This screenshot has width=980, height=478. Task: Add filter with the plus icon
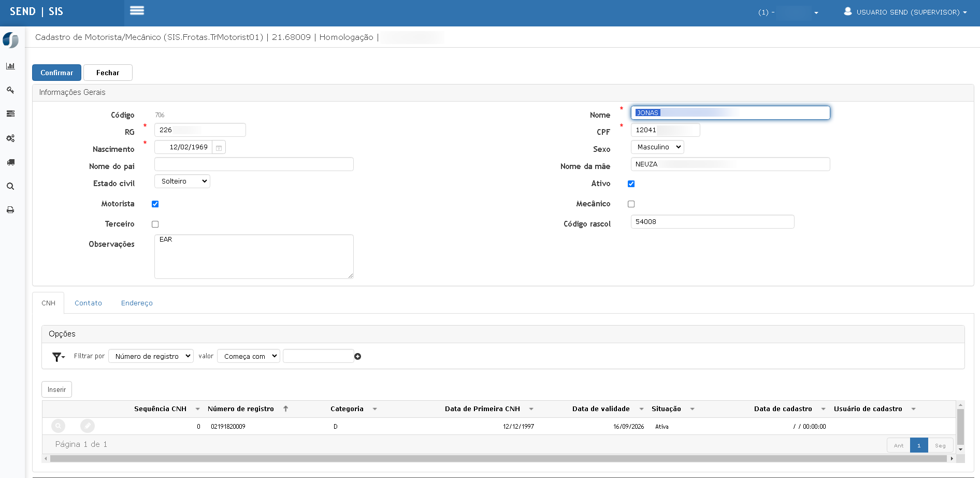point(357,356)
